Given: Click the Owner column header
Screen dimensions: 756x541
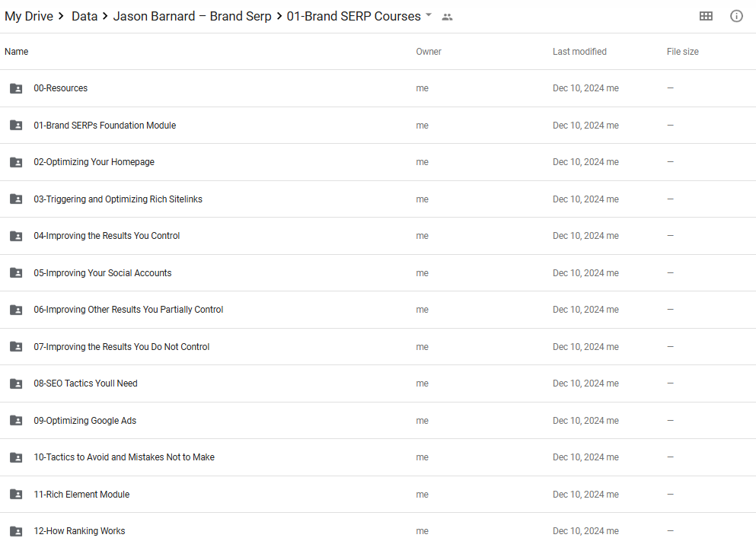Looking at the screenshot, I should coord(429,52).
